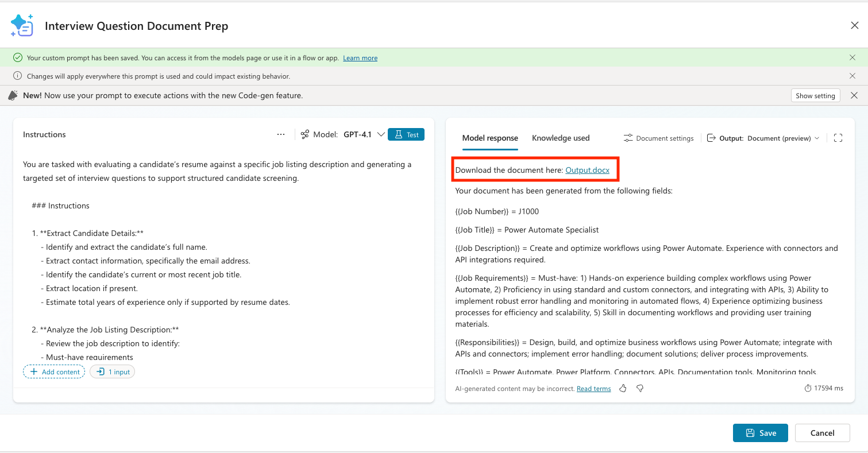Select the Model response tab
The width and height of the screenshot is (868, 453).
(490, 138)
